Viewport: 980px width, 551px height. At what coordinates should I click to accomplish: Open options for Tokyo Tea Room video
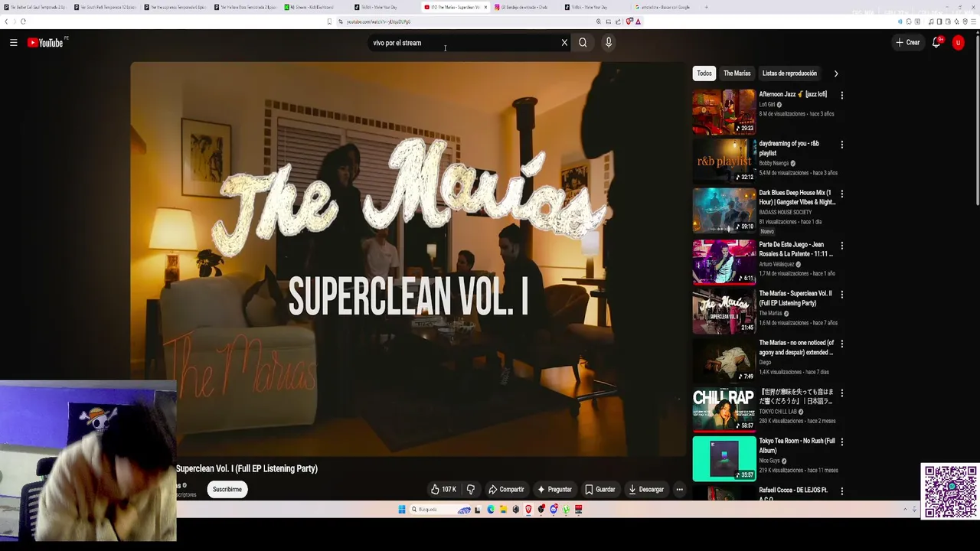click(841, 442)
